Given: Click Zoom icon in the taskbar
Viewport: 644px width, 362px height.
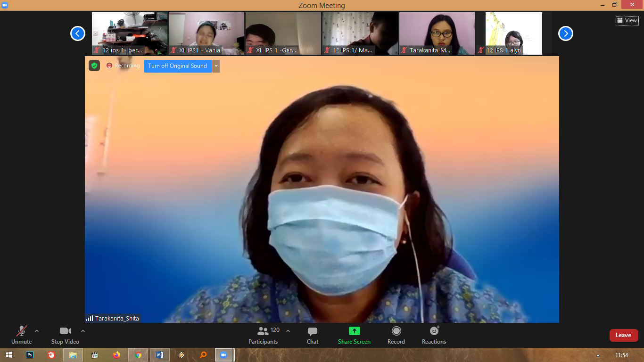Looking at the screenshot, I should [x=224, y=355].
